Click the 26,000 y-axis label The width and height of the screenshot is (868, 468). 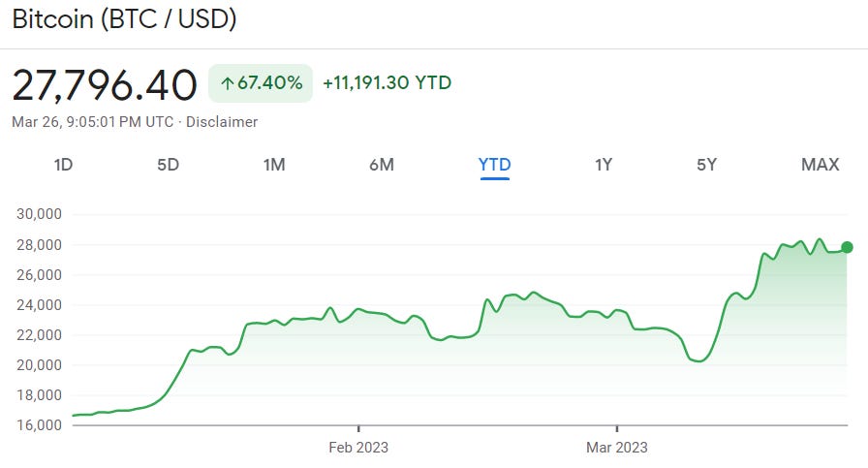pos(40,275)
